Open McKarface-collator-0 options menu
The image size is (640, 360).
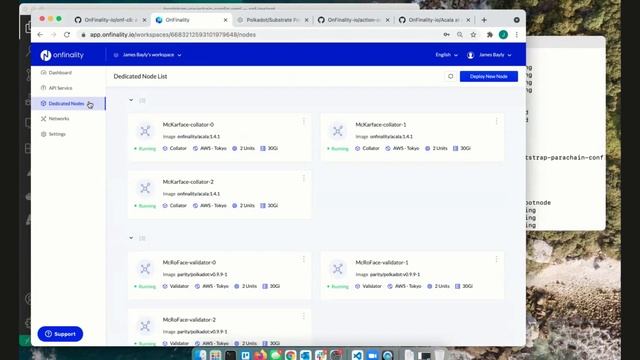(x=304, y=121)
